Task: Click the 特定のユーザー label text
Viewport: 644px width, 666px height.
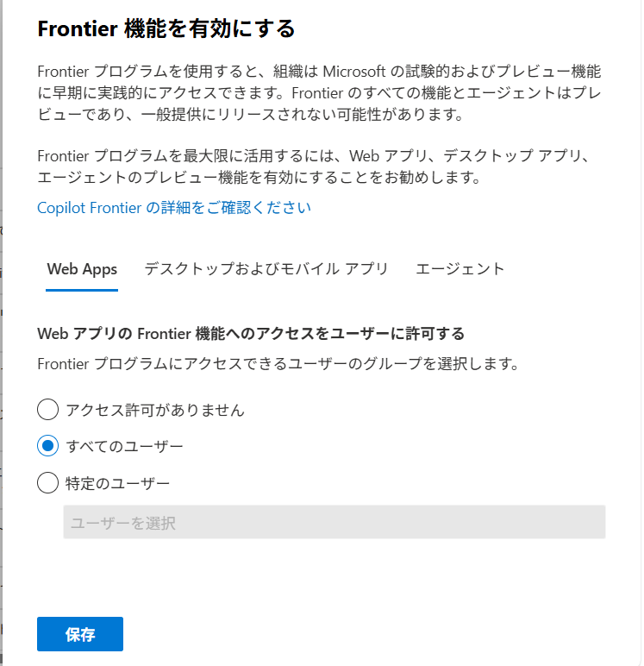Action: 117,483
